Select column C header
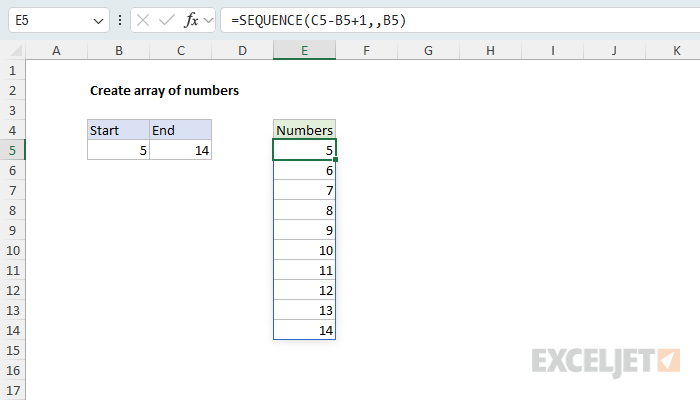 tap(181, 50)
